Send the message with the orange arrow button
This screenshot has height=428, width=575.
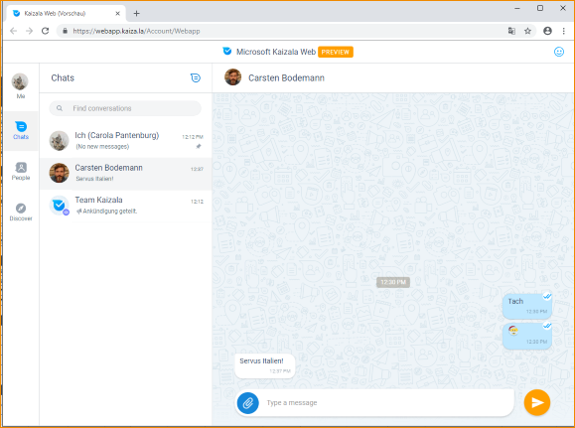[537, 403]
